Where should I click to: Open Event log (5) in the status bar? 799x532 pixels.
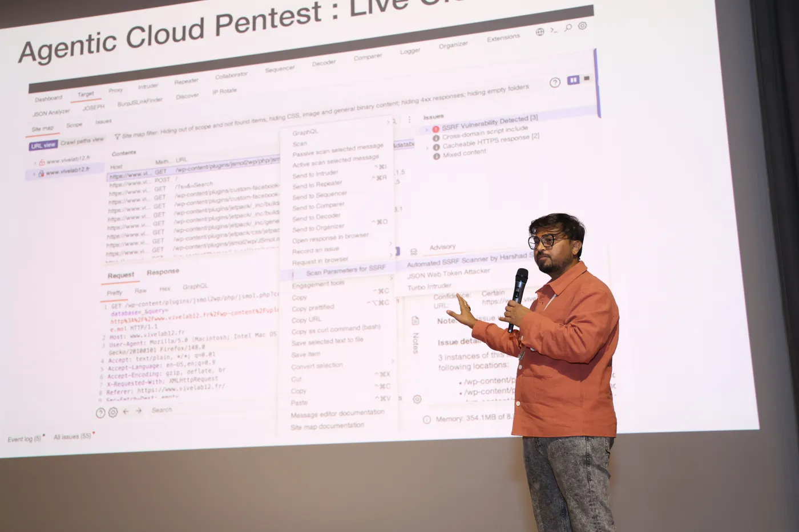tap(24, 440)
